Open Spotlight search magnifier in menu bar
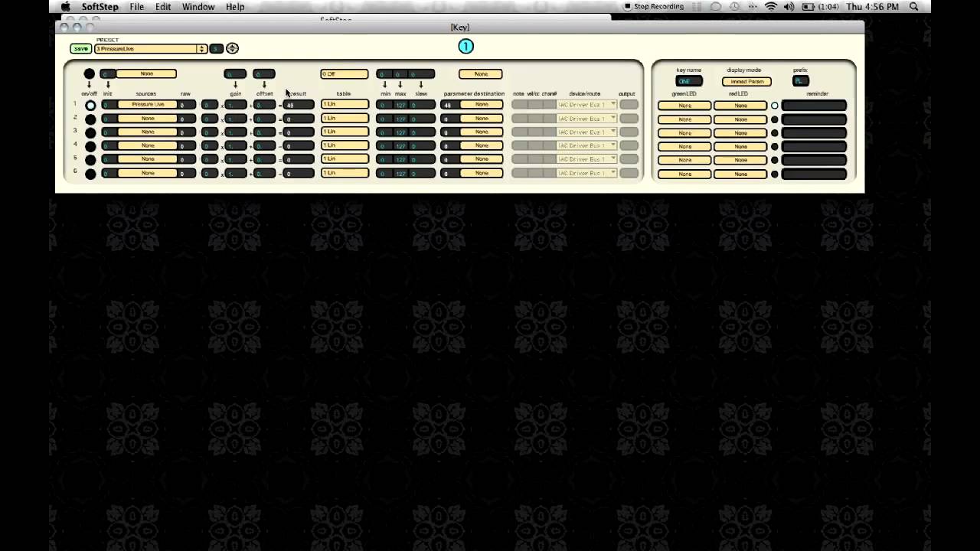 [913, 7]
